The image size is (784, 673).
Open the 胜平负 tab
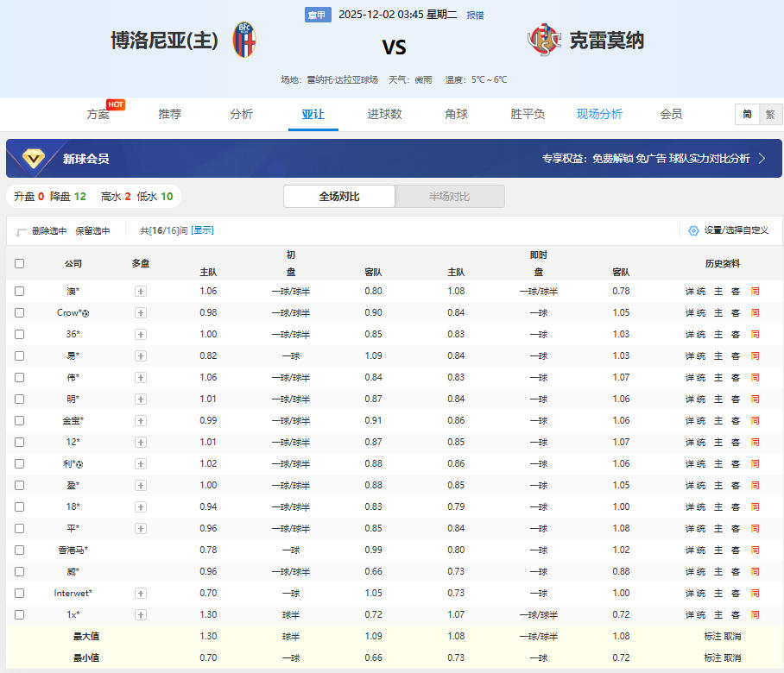click(528, 114)
